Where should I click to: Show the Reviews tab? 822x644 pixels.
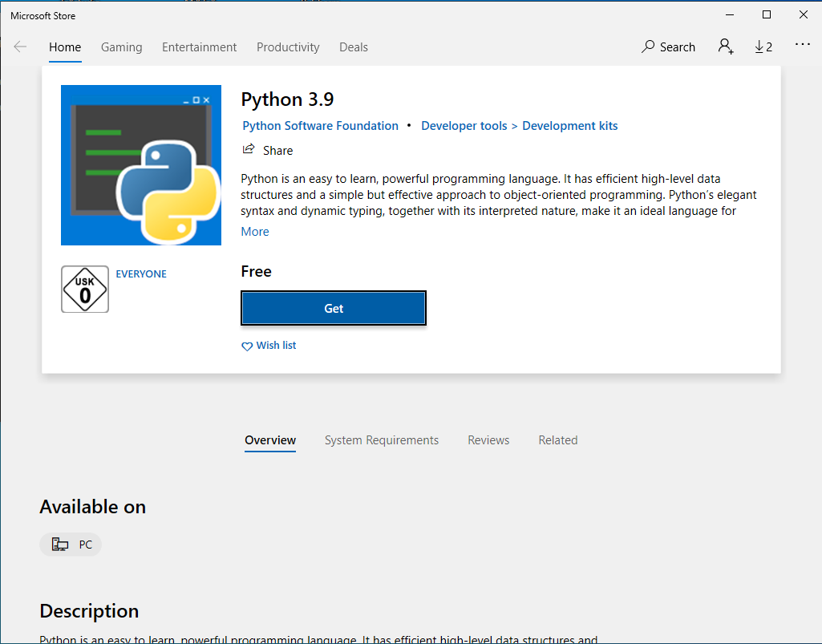[x=488, y=440]
